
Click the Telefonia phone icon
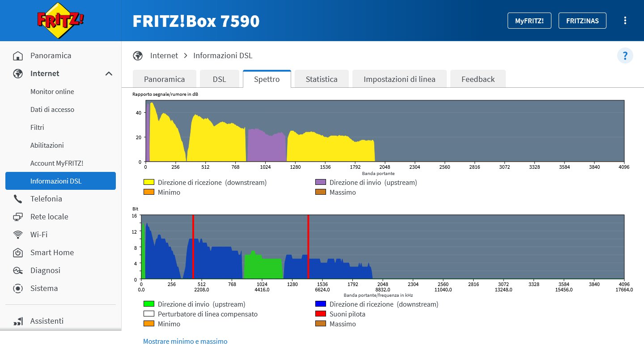point(18,199)
